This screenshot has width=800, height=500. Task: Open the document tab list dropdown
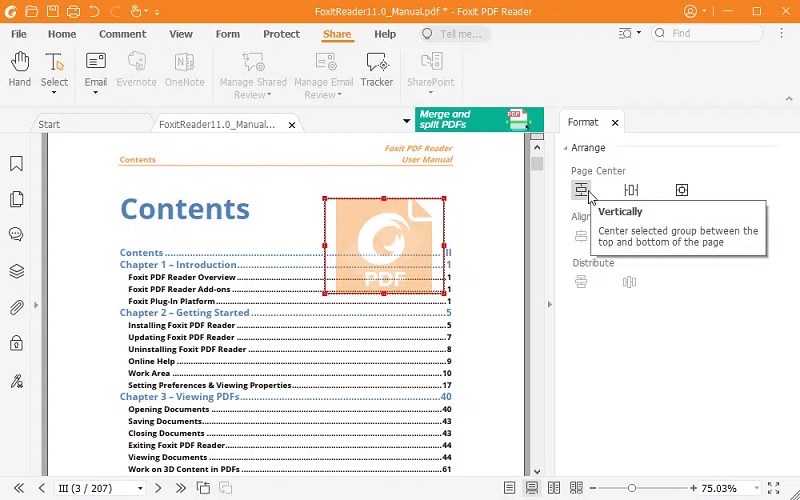pos(407,121)
